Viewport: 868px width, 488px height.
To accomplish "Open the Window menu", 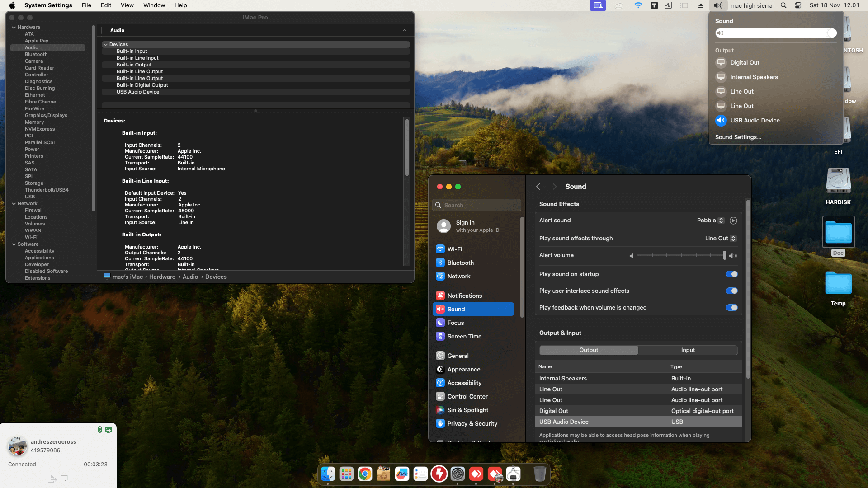I will coord(154,5).
